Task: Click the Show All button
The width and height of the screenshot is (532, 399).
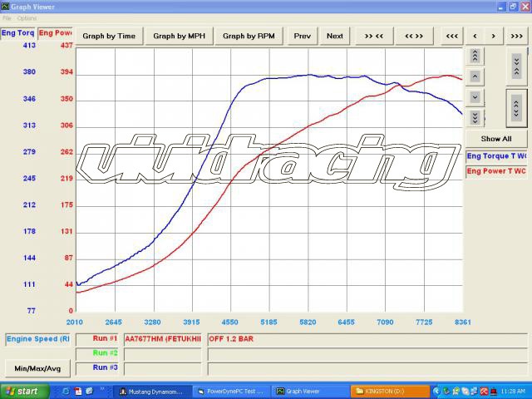Action: pyautogui.click(x=496, y=139)
